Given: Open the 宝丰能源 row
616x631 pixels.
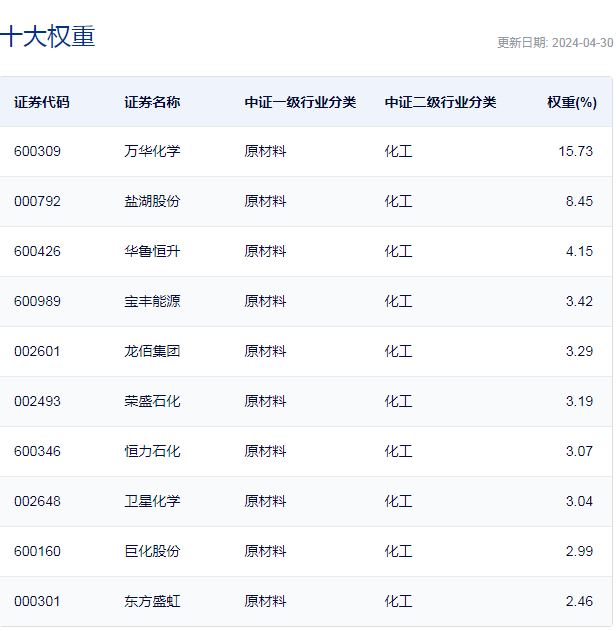Looking at the screenshot, I should click(306, 301).
